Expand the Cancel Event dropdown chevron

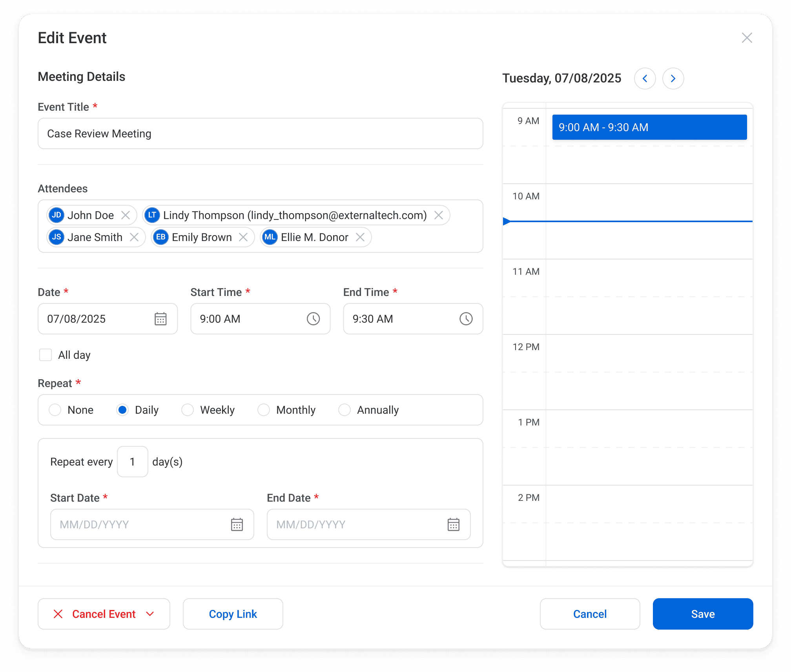coord(150,614)
